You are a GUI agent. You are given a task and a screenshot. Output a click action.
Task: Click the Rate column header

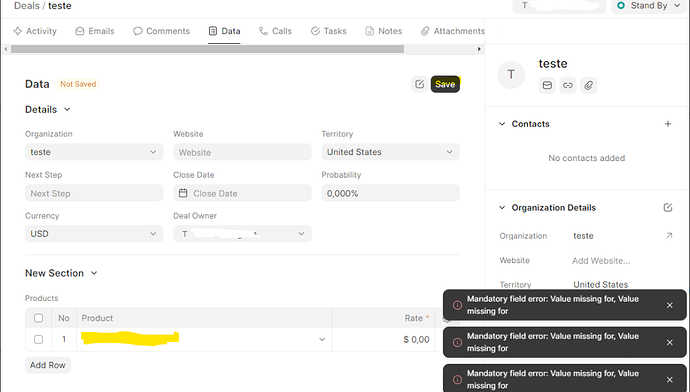pos(384,318)
